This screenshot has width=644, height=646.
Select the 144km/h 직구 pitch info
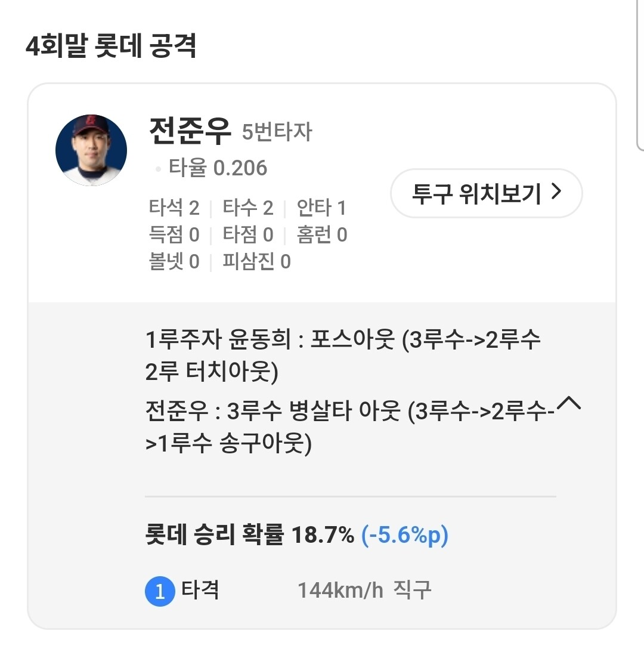click(364, 591)
